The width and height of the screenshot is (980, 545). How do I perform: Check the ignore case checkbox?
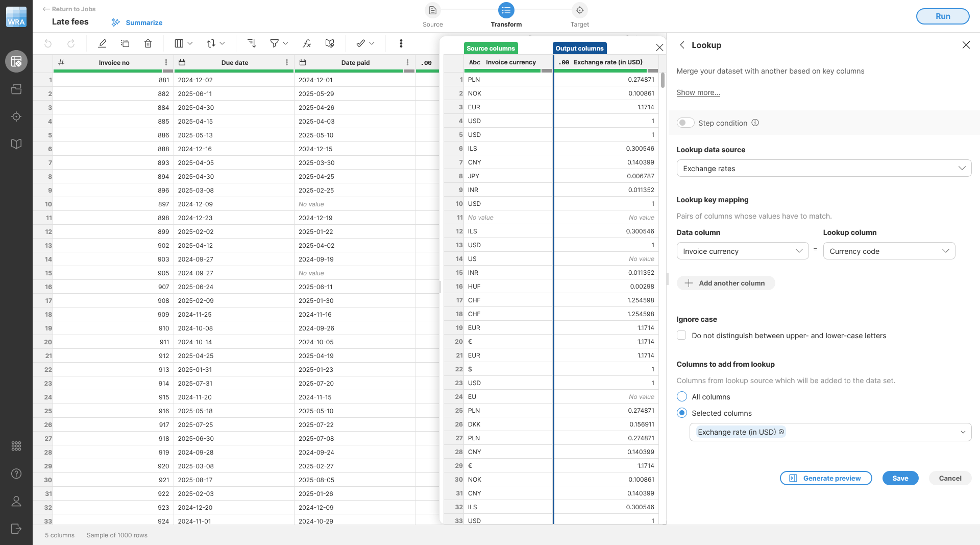coord(681,335)
